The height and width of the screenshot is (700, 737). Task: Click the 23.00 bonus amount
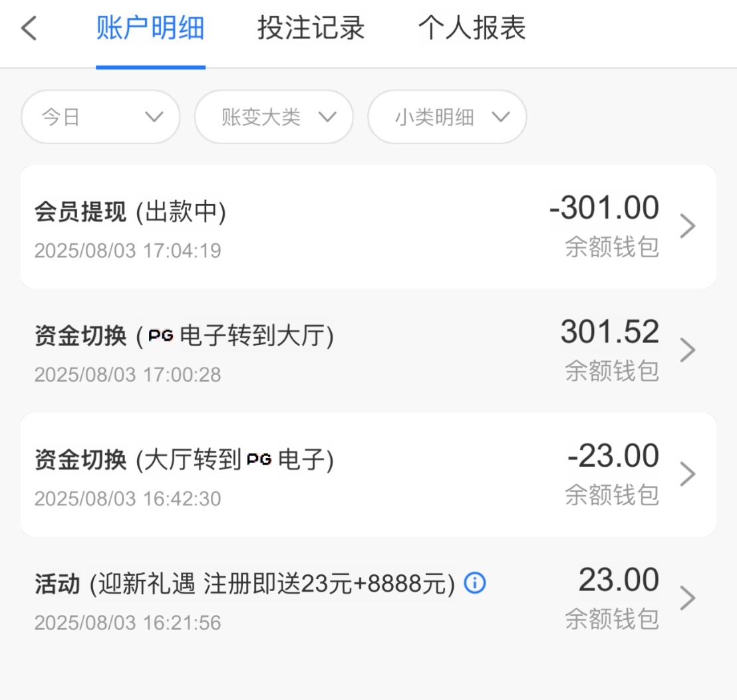point(619,580)
